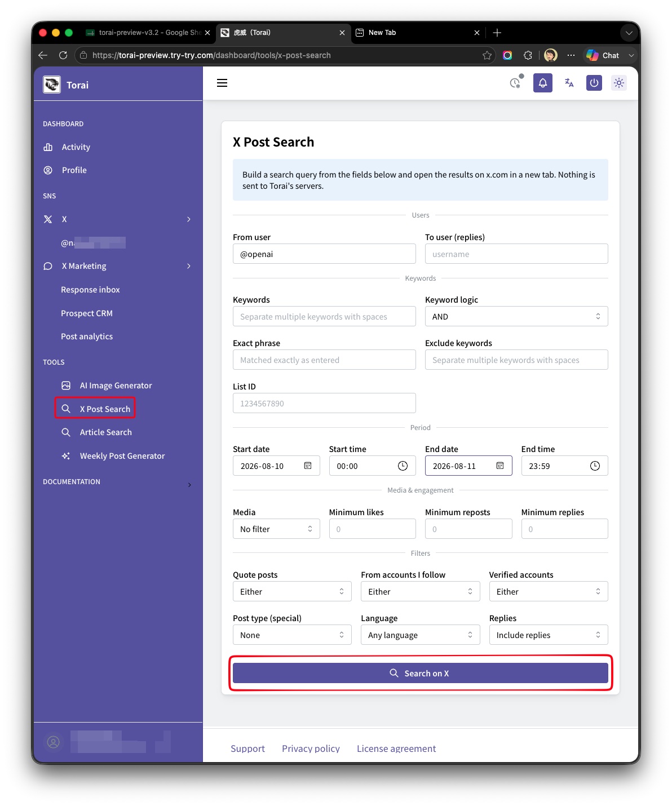Click the Minimum likes field

[373, 529]
